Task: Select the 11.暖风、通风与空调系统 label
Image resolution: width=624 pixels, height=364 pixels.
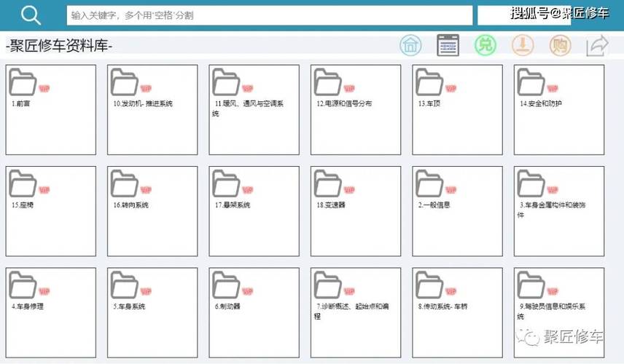Action: pyautogui.click(x=248, y=108)
